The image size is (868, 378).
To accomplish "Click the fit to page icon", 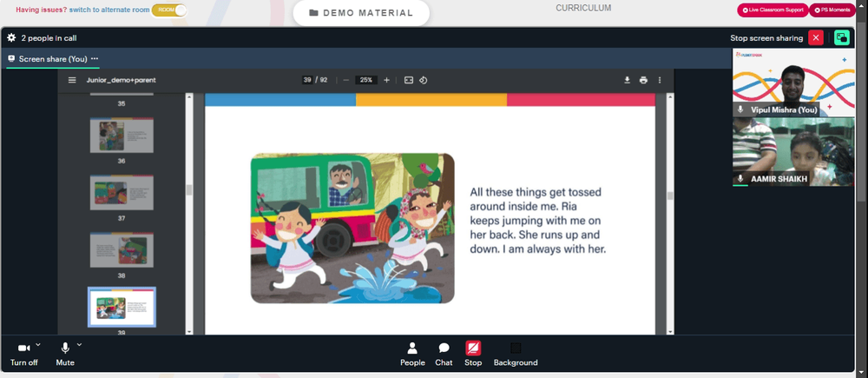I will coord(409,80).
